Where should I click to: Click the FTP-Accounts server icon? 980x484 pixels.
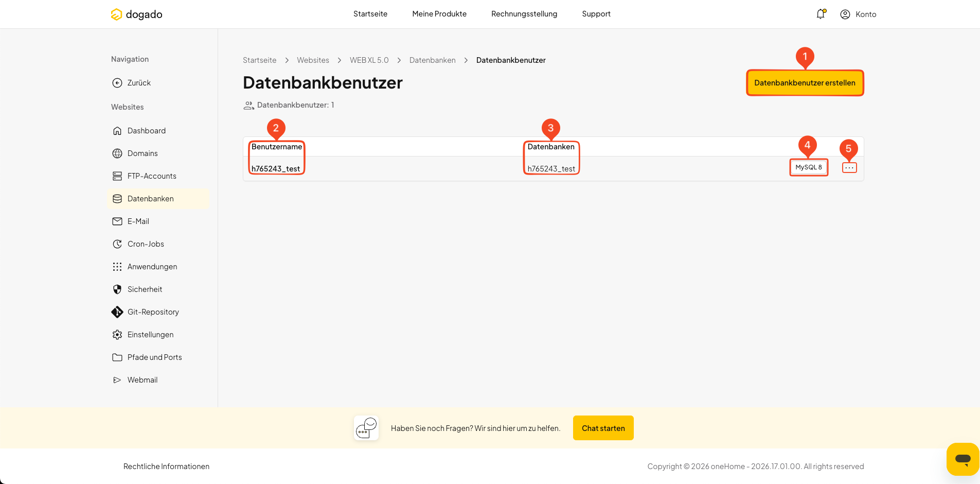[117, 176]
